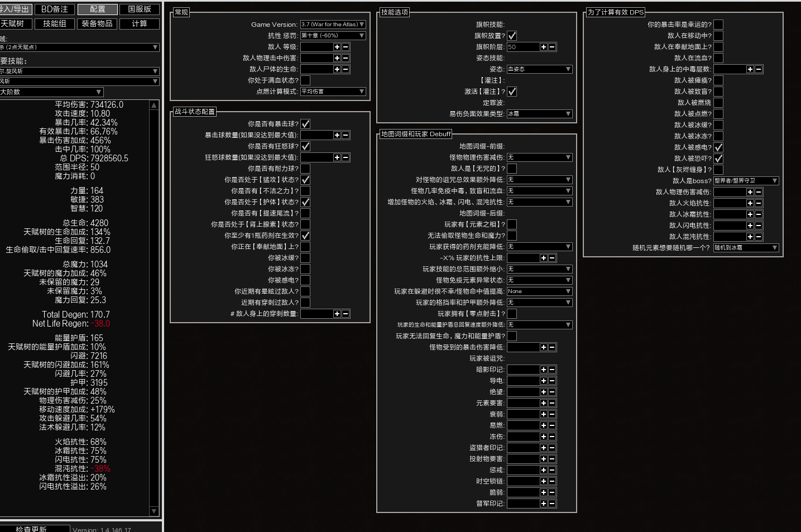
Task: Click minus button for 敌人火焰抗性
Action: pos(759,203)
